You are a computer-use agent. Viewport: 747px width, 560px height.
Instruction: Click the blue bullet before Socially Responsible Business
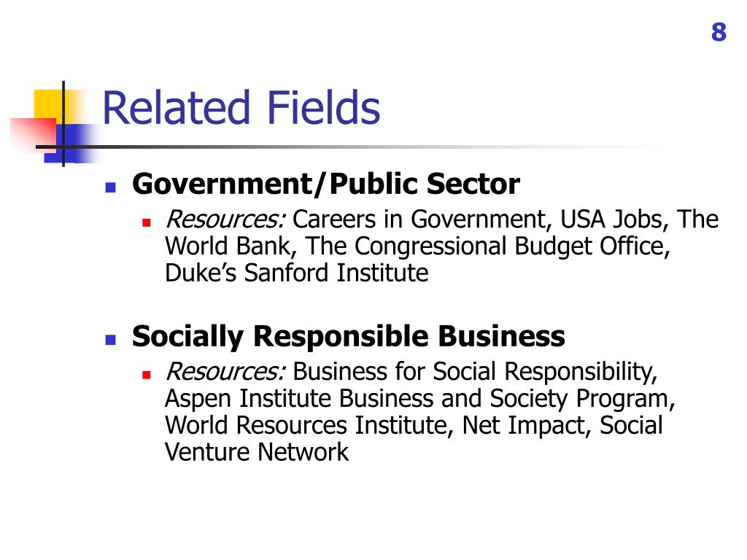click(x=111, y=339)
